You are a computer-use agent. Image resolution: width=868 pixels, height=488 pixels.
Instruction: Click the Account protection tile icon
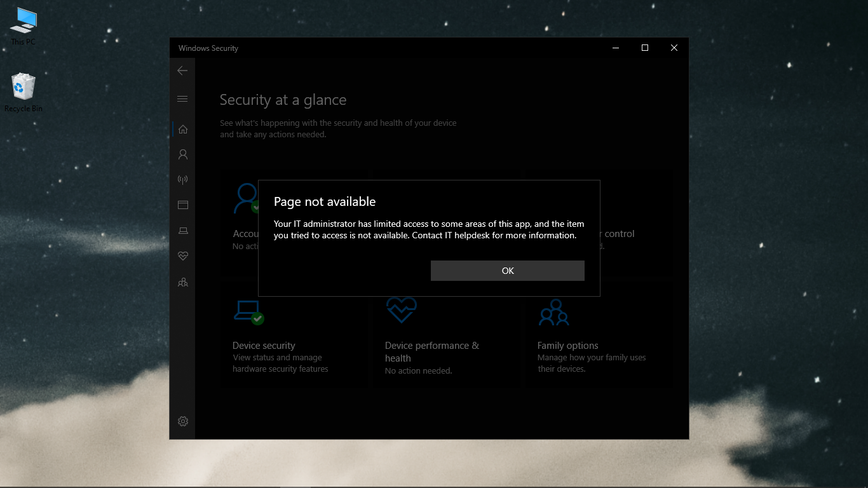pyautogui.click(x=246, y=198)
